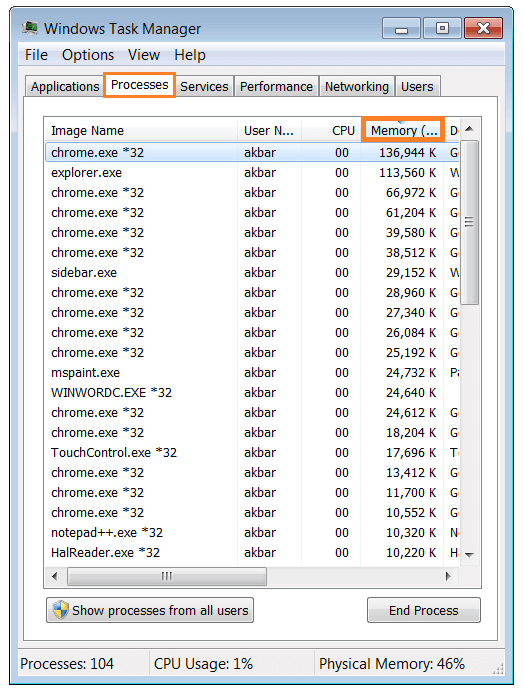The height and width of the screenshot is (691, 523).
Task: Select chrome.exe row using 18,204 K
Action: 252,432
